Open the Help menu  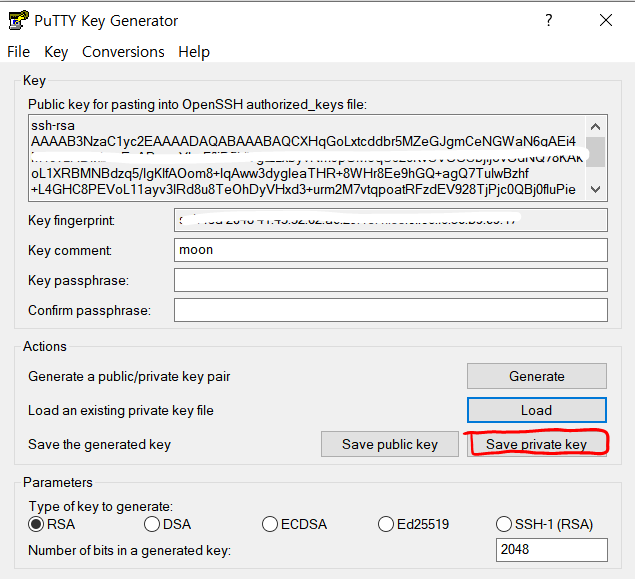click(x=194, y=52)
